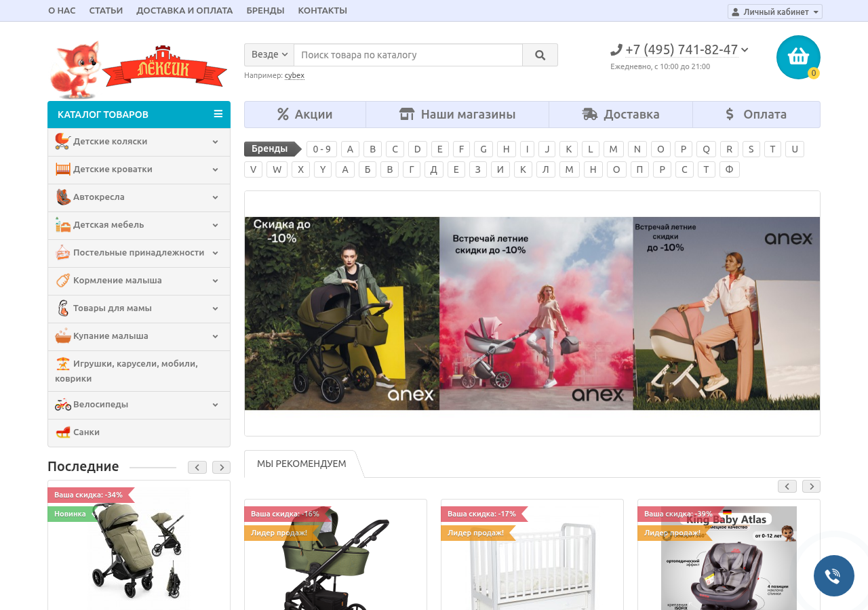Open the Акции tab
The width and height of the screenshot is (868, 610).
coord(305,115)
